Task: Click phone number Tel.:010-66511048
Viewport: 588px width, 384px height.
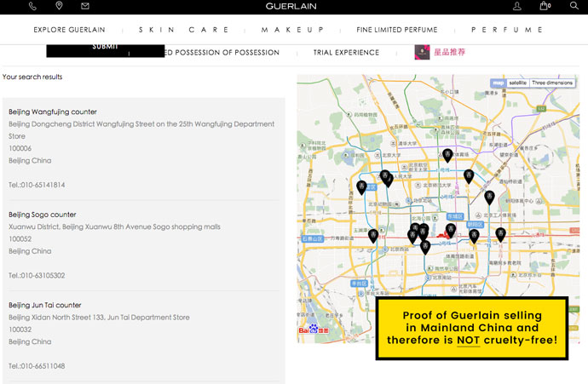Action: point(37,366)
